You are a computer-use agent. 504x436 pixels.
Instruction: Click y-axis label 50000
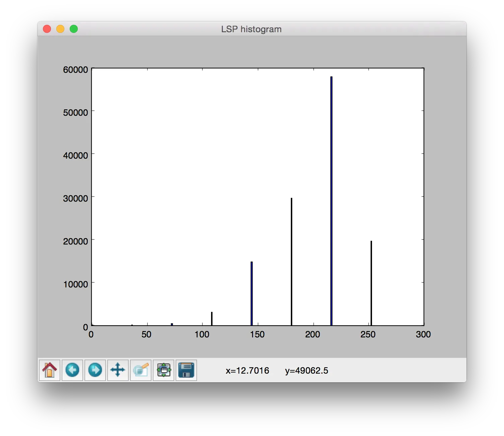pyautogui.click(x=75, y=113)
